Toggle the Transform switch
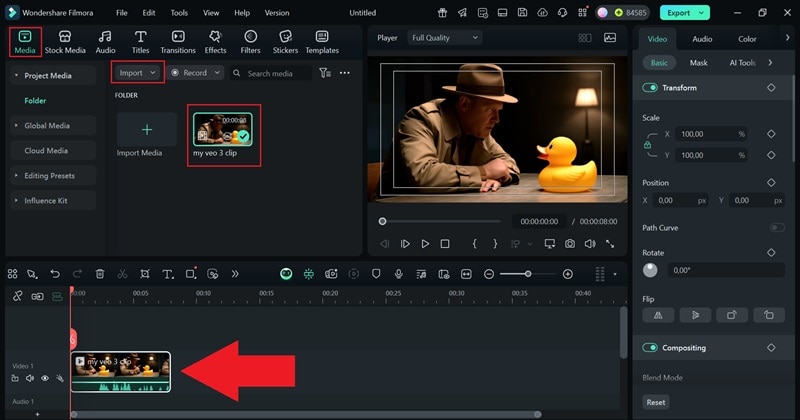Viewport: 800px width, 420px height. pyautogui.click(x=649, y=88)
